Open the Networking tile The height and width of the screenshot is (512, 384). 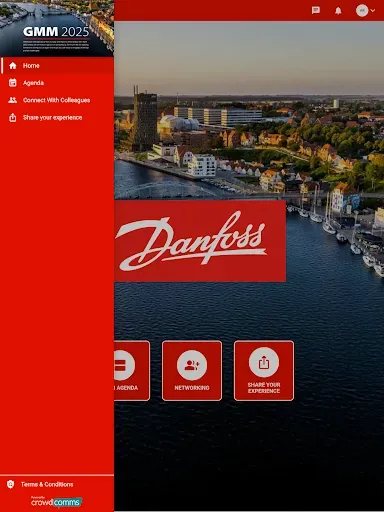click(192, 371)
